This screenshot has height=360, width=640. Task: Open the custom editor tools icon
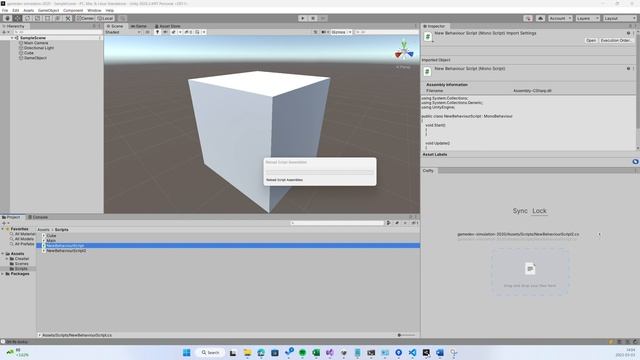coord(68,18)
